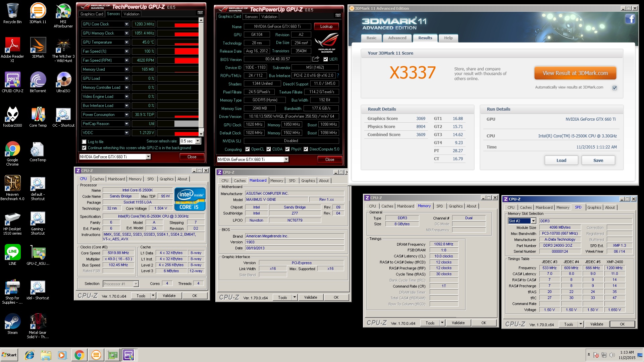Open Core Temp desktop icon
The width and height of the screenshot is (644, 362).
coord(38,117)
